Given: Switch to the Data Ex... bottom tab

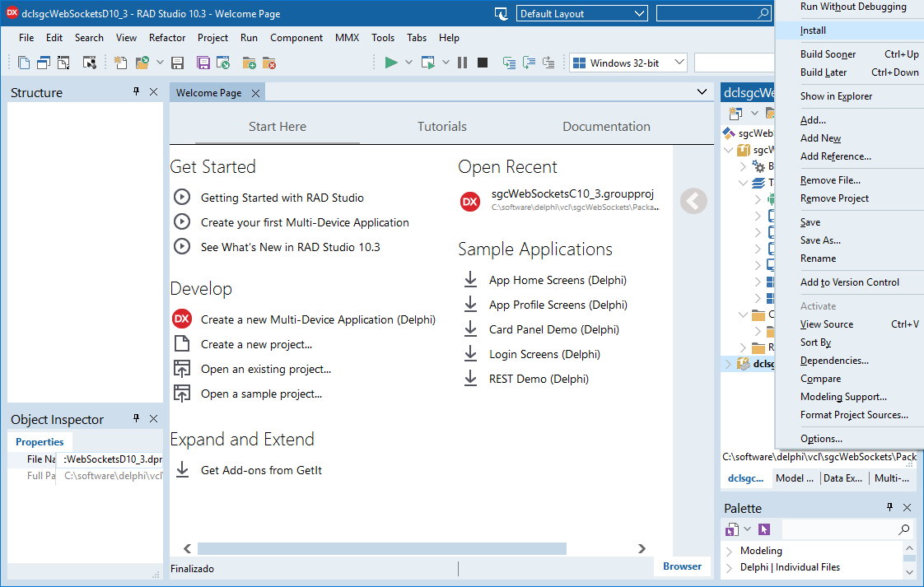Looking at the screenshot, I should [842, 478].
